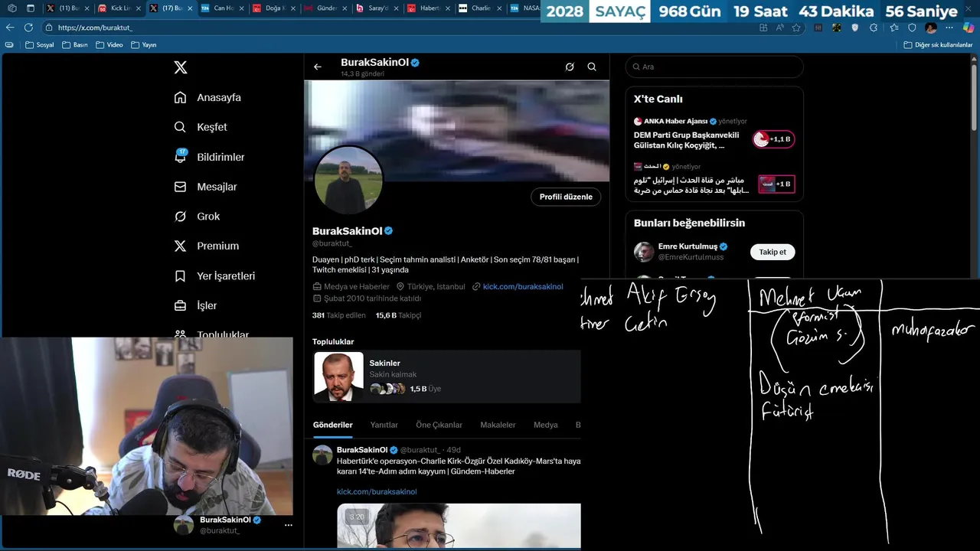Open the profile avatar photo
Image resolution: width=980 pixels, height=551 pixels.
348,181
